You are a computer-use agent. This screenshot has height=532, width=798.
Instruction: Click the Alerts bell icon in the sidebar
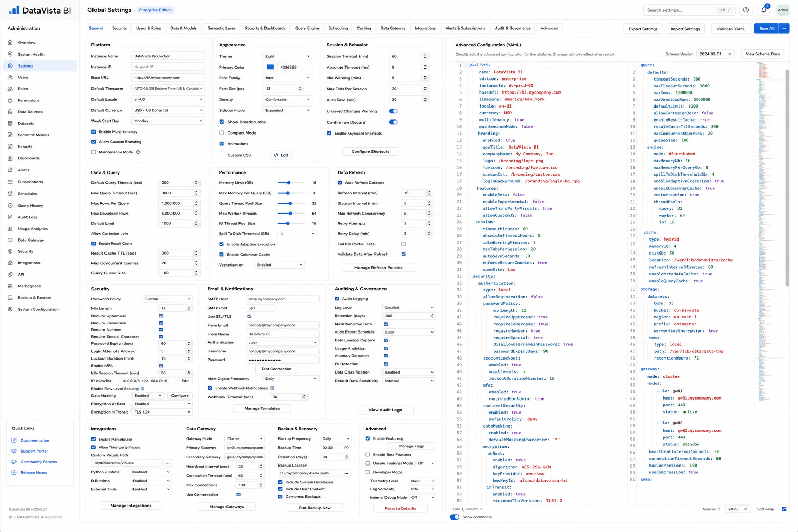coord(10,170)
